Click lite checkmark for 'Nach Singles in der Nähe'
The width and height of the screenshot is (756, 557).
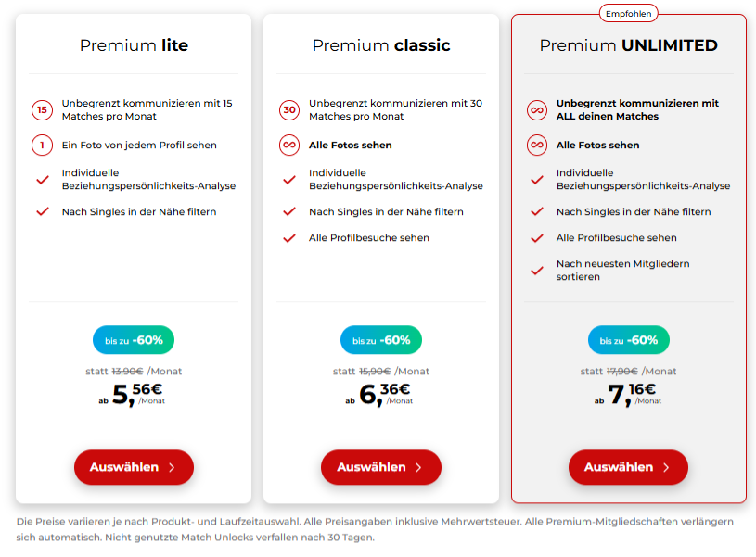pos(42,212)
